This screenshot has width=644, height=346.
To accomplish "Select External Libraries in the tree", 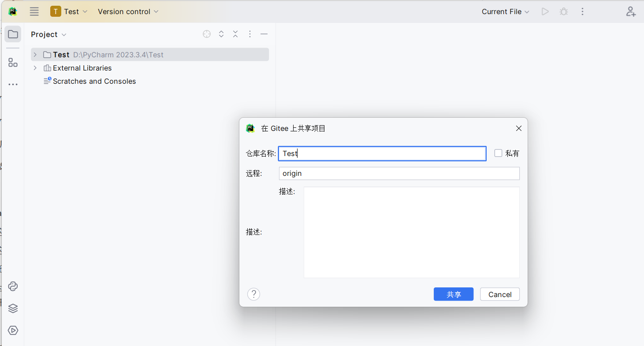I will 82,68.
